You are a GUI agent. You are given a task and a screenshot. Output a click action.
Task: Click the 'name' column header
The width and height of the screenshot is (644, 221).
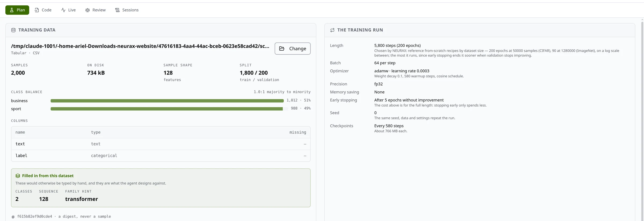20,132
